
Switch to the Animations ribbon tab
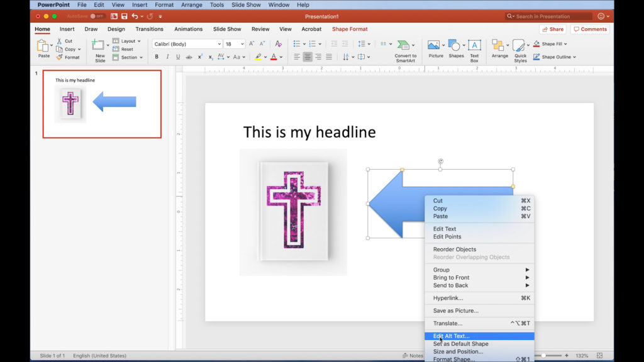point(187,29)
